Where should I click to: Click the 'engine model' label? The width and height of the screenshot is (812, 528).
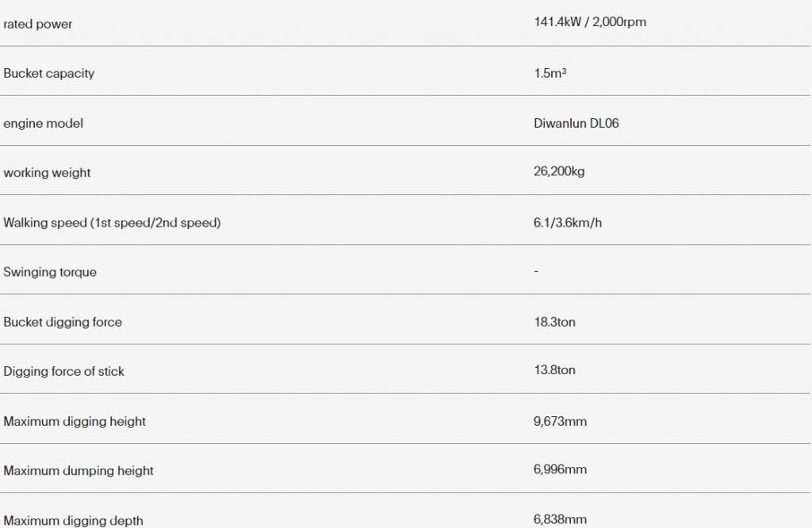click(x=43, y=123)
